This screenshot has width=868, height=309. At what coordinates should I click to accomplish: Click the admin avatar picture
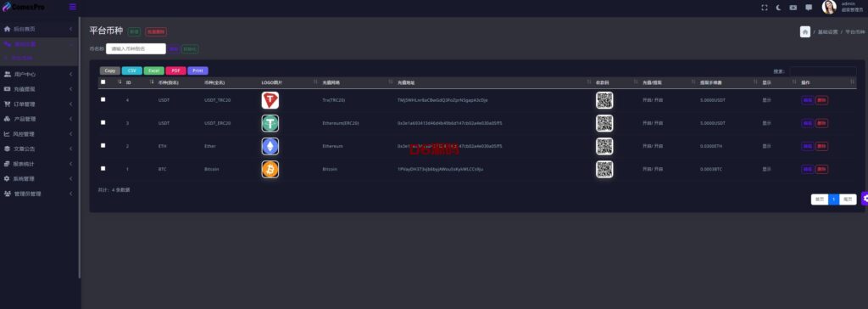(x=829, y=7)
